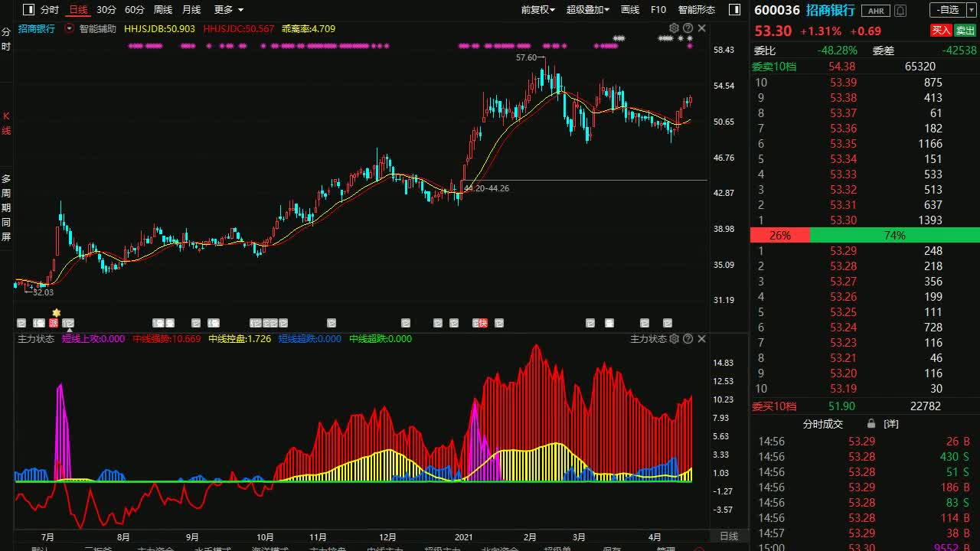Click the red 买入 buy button
Image resolution: width=980 pixels, height=551 pixels.
coord(941,31)
